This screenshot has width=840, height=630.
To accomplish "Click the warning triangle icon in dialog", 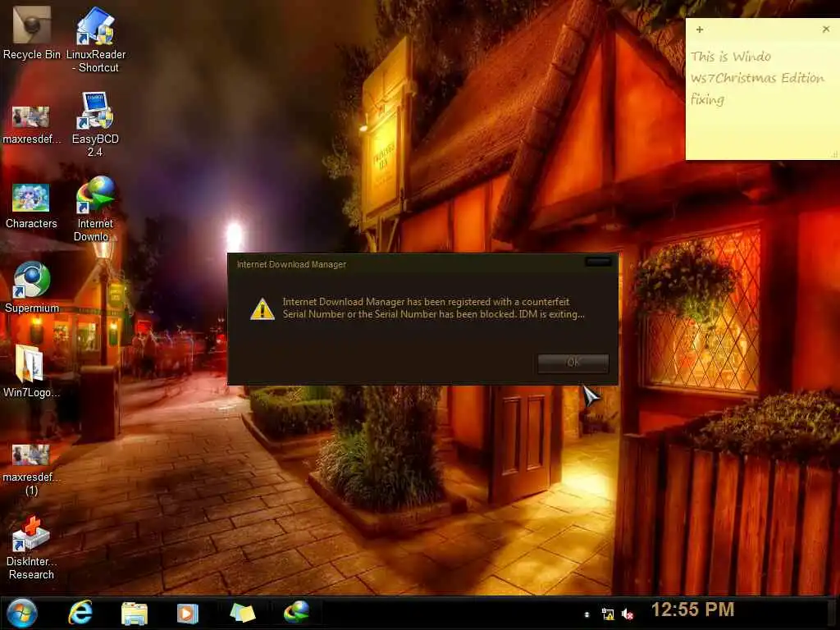I will (262, 309).
